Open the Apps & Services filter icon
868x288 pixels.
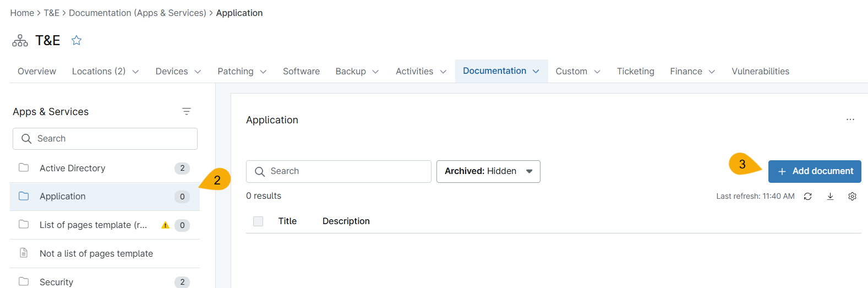click(187, 111)
